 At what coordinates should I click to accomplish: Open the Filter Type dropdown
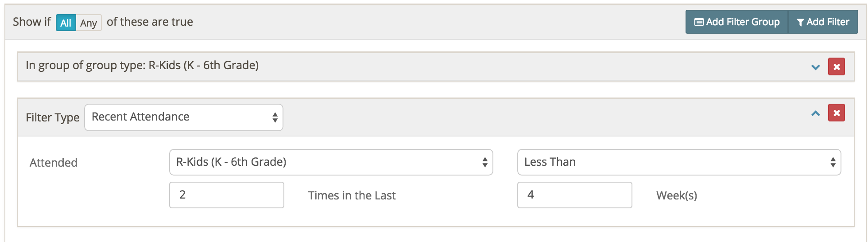tap(184, 117)
